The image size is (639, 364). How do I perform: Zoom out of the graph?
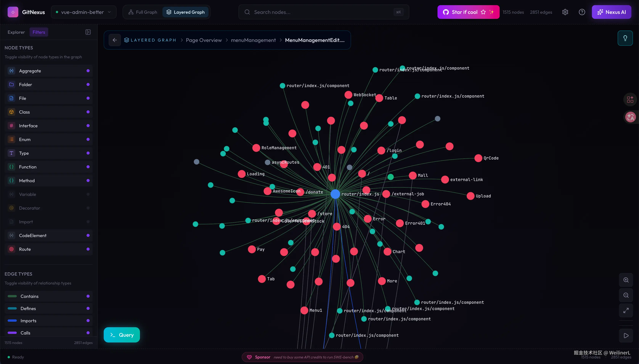626,295
